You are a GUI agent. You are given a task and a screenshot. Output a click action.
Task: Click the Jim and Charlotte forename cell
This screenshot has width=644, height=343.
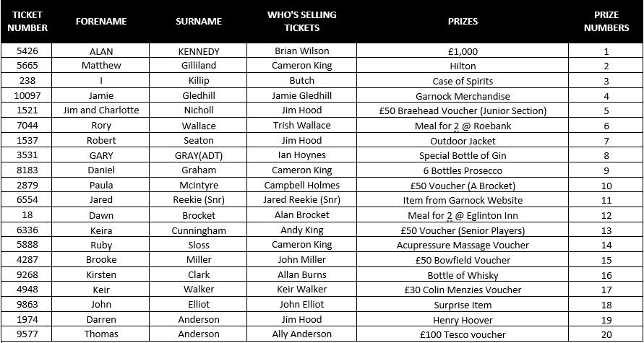[100, 110]
